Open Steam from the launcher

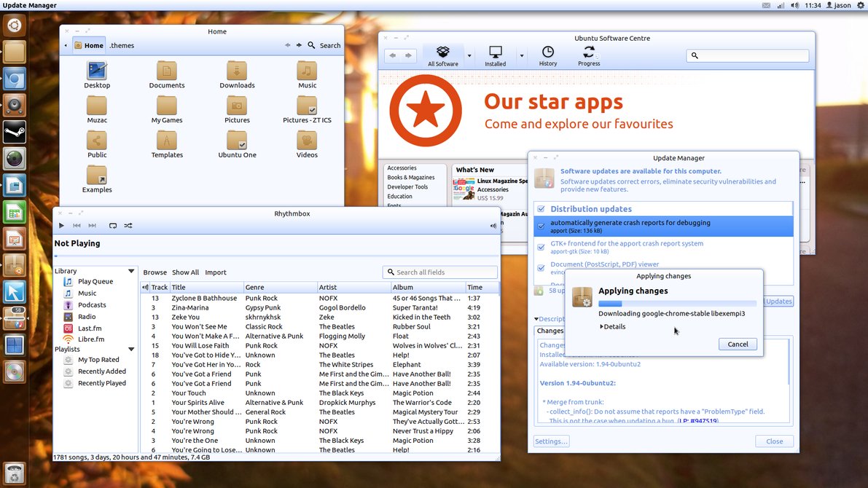15,133
